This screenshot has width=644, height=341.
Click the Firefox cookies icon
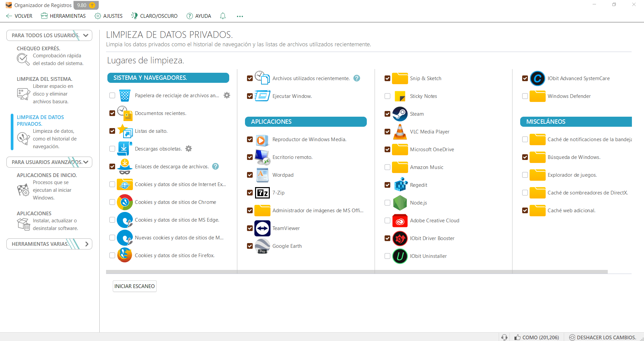click(125, 255)
